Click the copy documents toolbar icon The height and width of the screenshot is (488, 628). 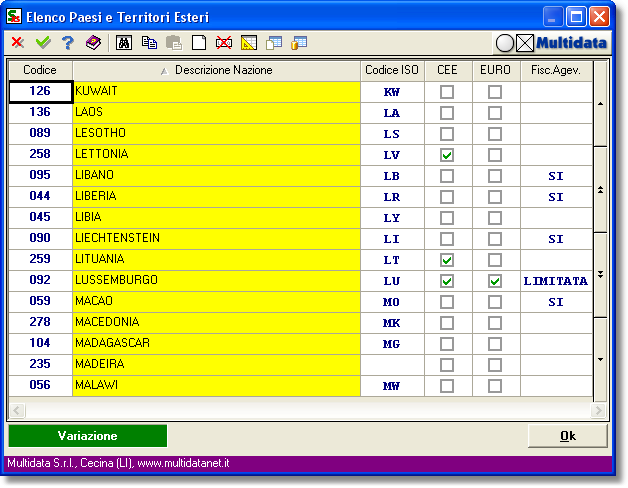(x=149, y=42)
